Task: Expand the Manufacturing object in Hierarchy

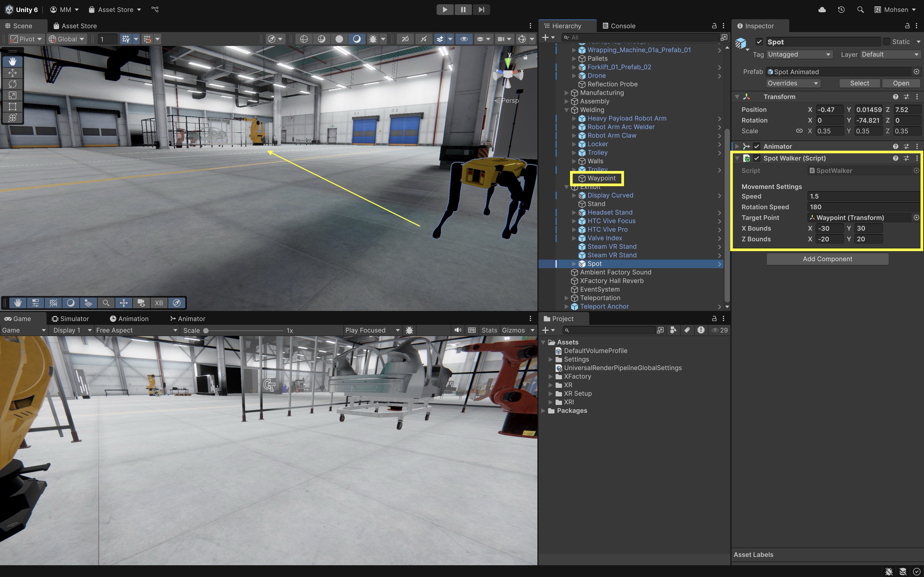Action: click(x=567, y=93)
